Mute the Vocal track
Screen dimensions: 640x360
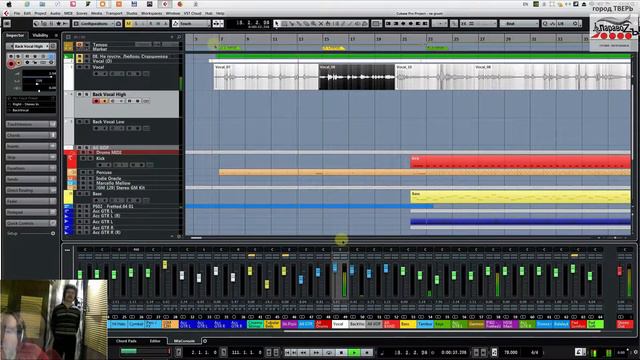pos(80,67)
